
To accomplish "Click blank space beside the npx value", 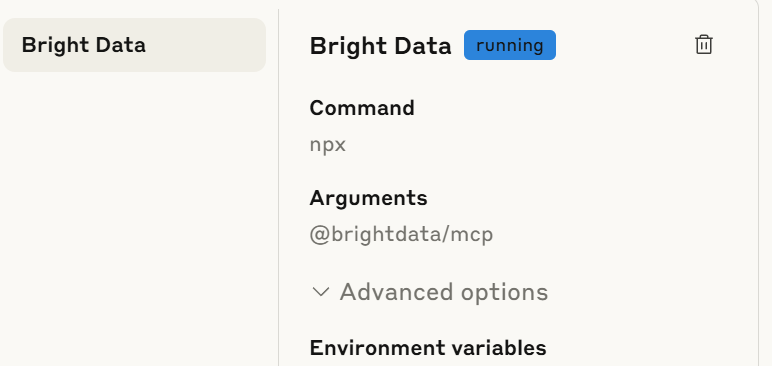I will pos(492,145).
